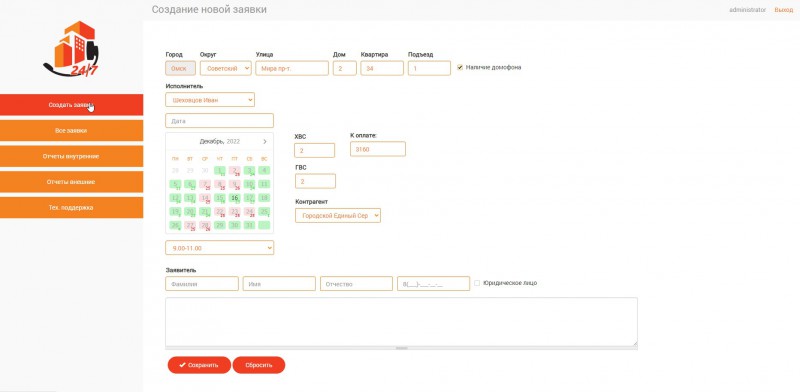Toggle the Наличие домофона checkbox

460,67
